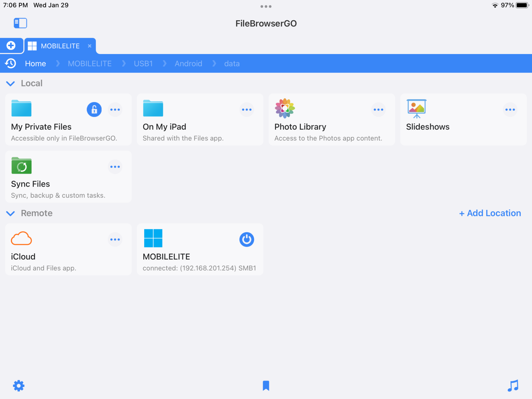Image resolution: width=532 pixels, height=399 pixels.
Task: Close the MOBILELITE tab
Action: (x=90, y=46)
